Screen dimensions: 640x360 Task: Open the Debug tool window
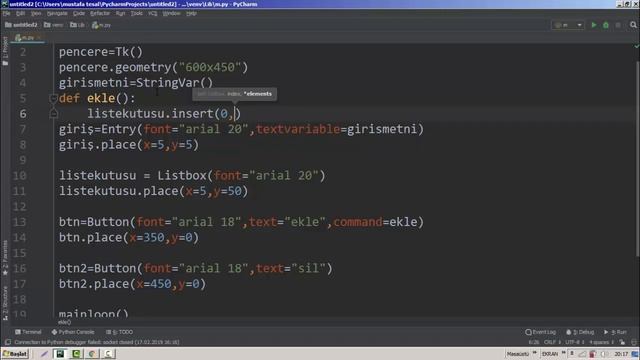point(580,332)
